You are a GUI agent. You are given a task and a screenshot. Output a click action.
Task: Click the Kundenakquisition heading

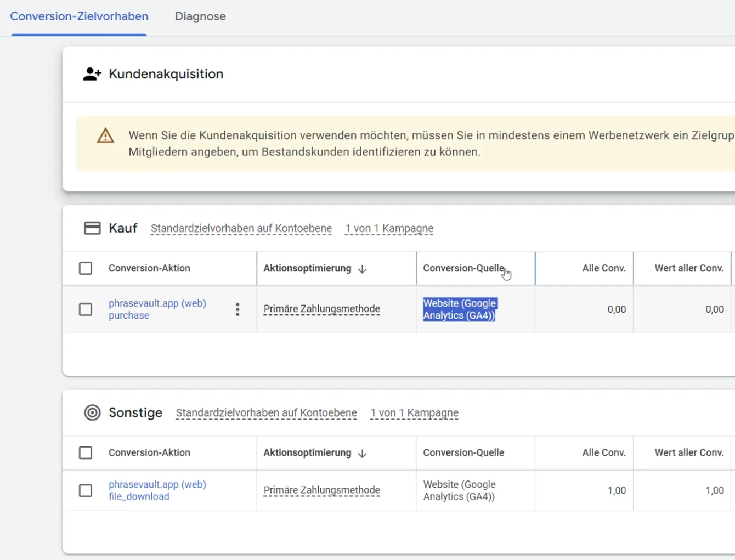166,74
